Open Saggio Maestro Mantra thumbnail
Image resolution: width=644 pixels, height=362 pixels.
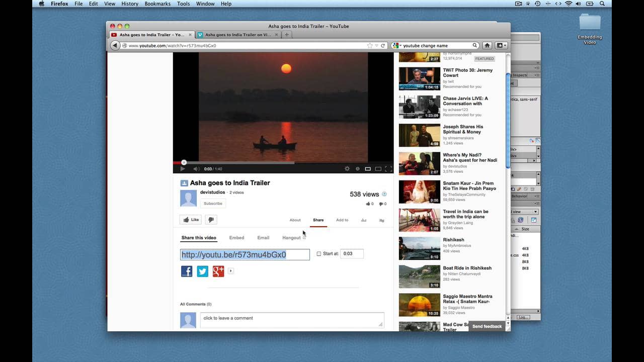click(x=420, y=305)
